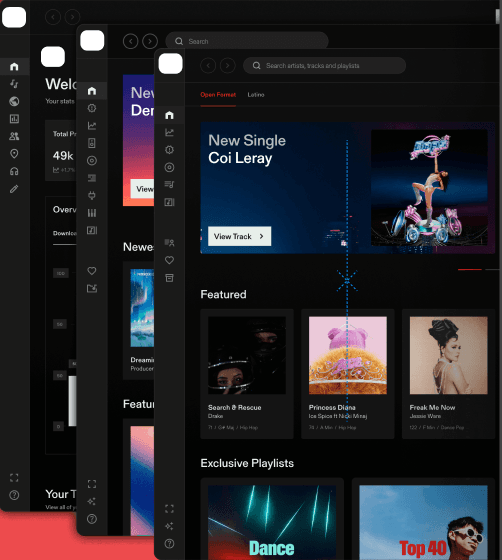Click the artists, tracks and playlists search field
Image resolution: width=502 pixels, height=560 pixels.
coord(324,66)
